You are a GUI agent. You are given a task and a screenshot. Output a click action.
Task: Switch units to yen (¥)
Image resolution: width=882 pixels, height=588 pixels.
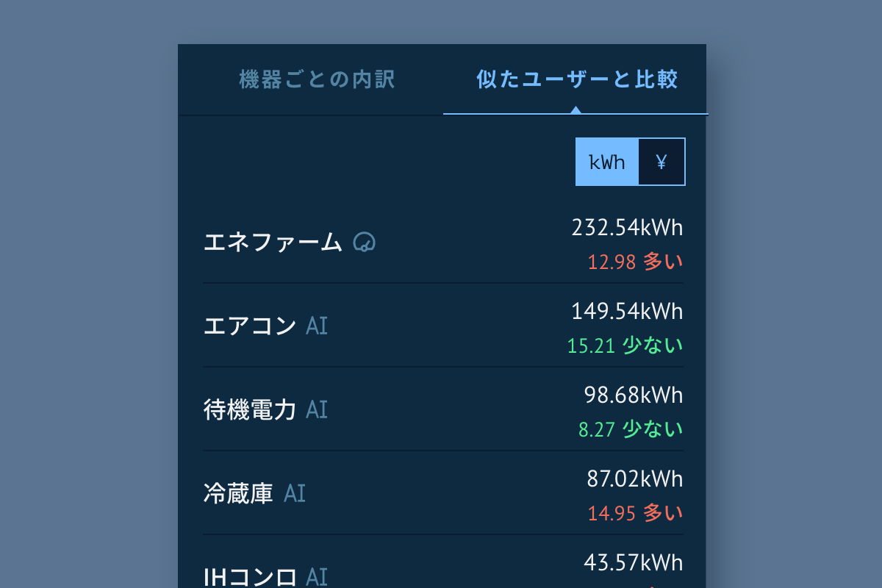pyautogui.click(x=661, y=162)
